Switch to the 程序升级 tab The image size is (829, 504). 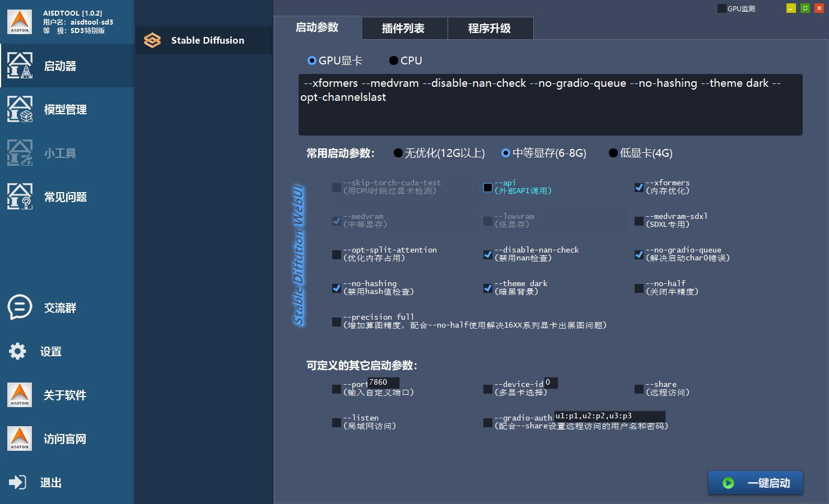coord(490,28)
